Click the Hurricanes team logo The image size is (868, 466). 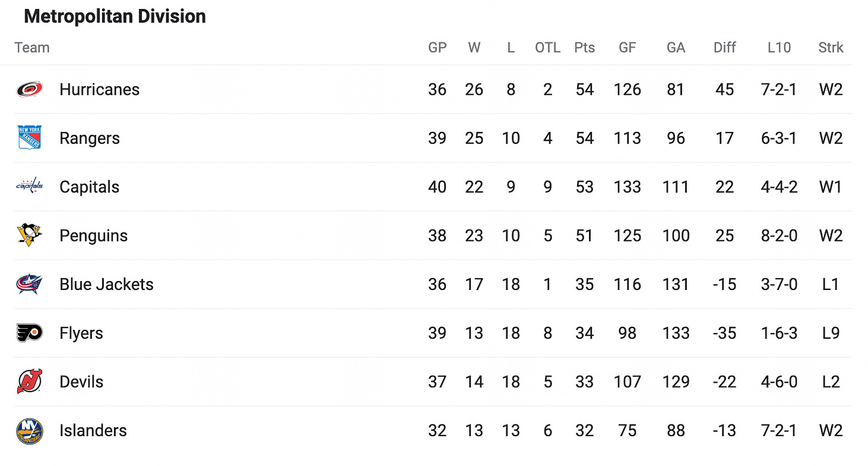(29, 90)
